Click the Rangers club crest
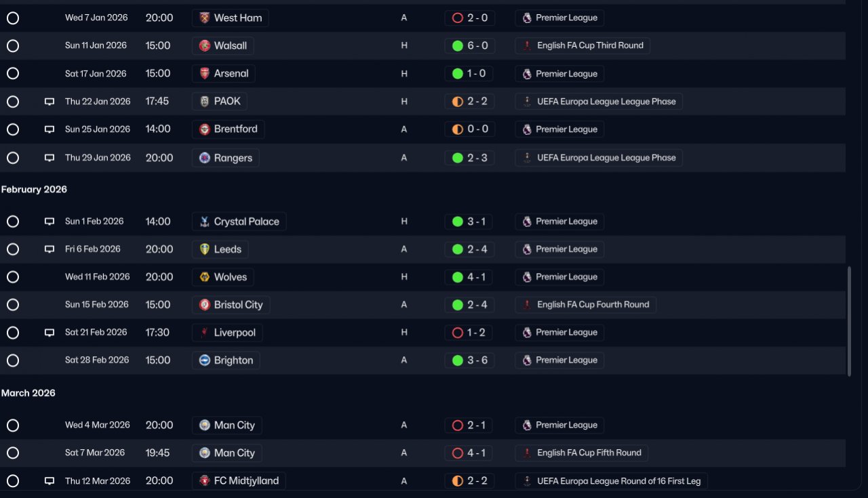Image resolution: width=868 pixels, height=498 pixels. tap(205, 158)
